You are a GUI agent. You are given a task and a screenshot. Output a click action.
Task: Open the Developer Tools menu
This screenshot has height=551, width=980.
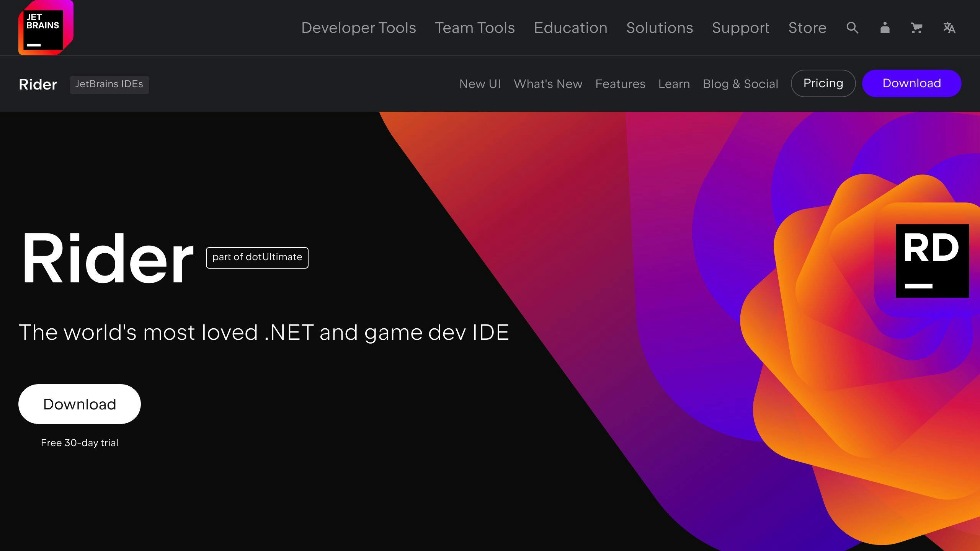click(358, 28)
